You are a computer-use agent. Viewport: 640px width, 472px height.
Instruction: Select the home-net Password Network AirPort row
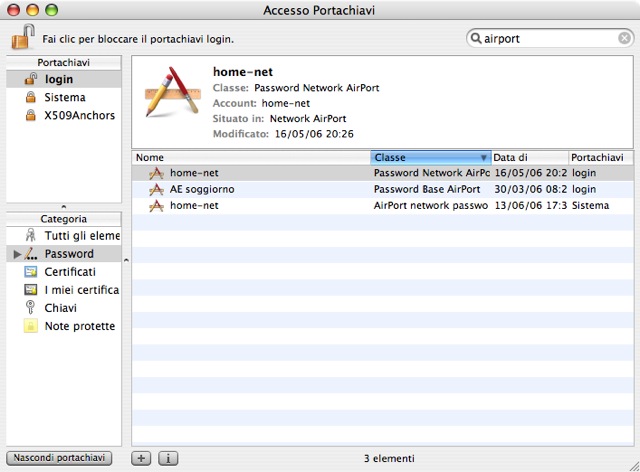[x=382, y=173]
